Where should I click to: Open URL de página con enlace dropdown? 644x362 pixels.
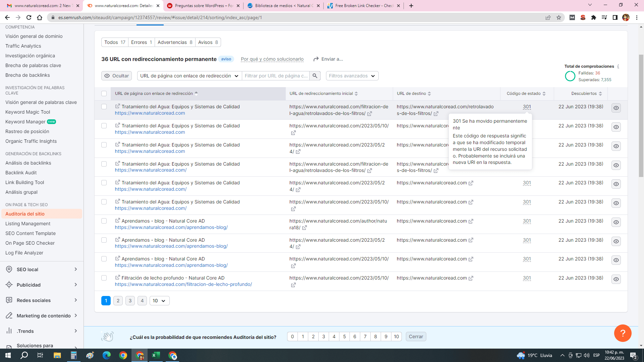190,76
